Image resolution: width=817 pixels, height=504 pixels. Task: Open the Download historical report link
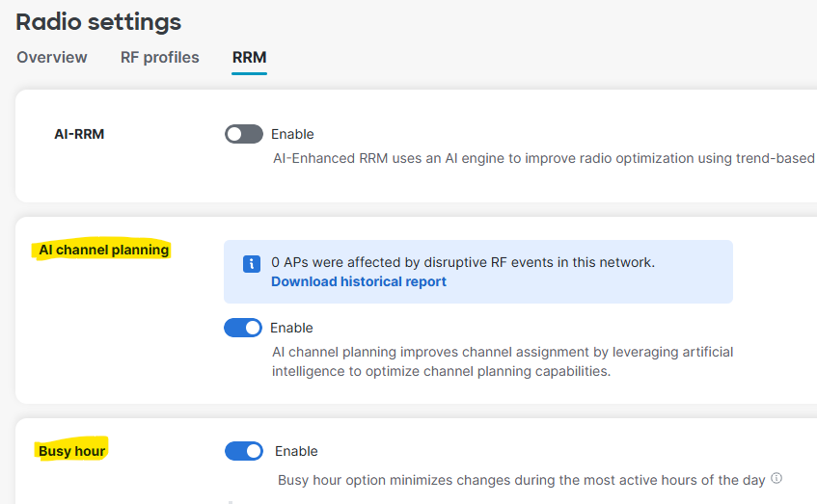click(359, 281)
